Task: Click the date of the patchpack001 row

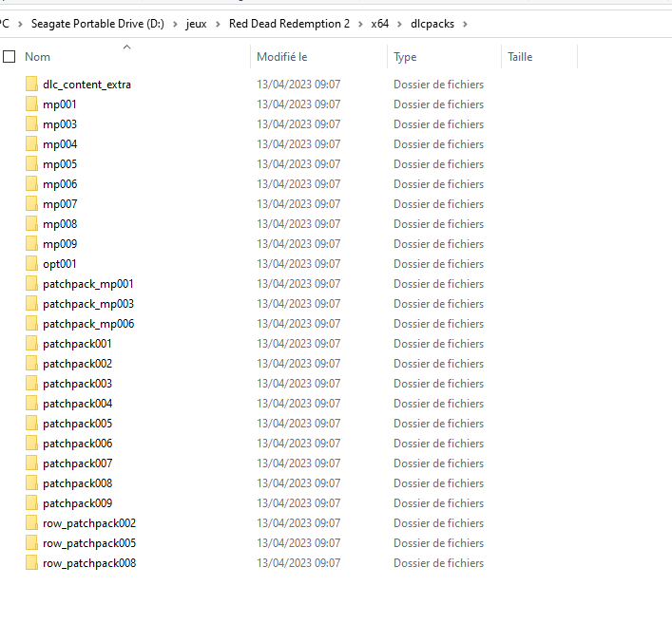Action: tap(298, 344)
